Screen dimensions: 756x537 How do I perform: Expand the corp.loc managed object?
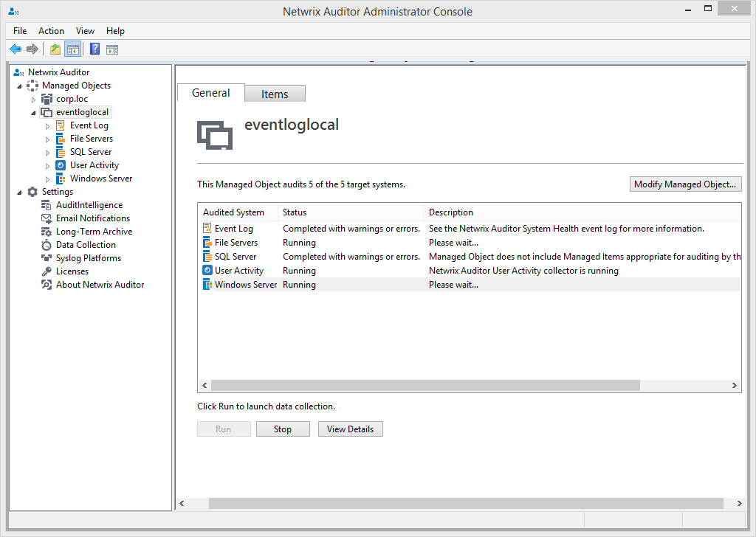pos(32,98)
